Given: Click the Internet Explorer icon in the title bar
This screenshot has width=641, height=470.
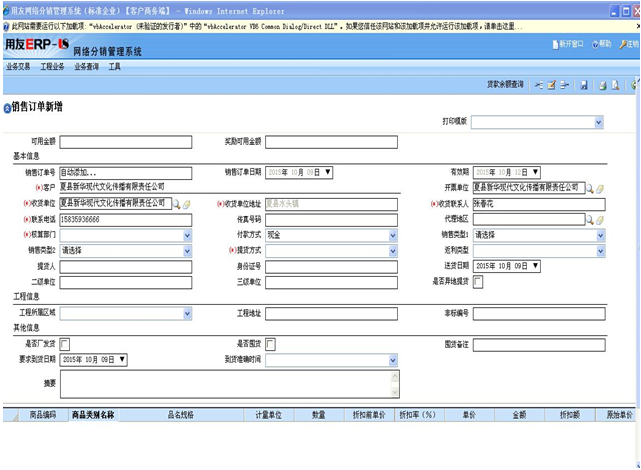Looking at the screenshot, I should tap(6, 11).
